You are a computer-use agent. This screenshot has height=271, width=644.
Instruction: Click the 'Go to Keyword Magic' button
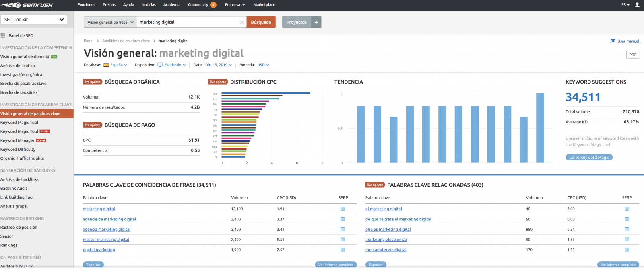pos(589,157)
